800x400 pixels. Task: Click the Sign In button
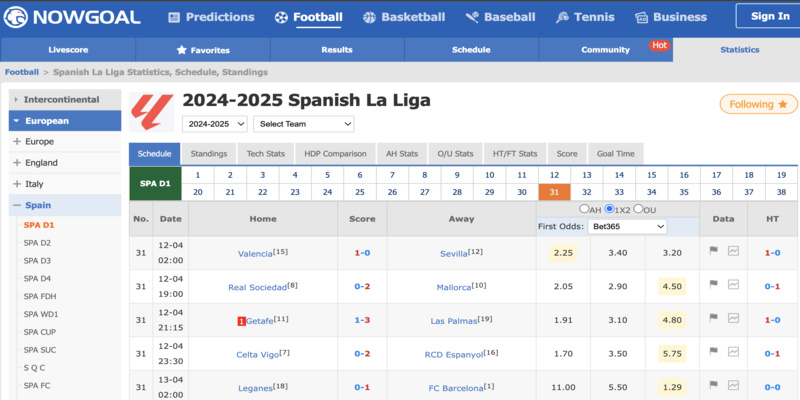[769, 16]
